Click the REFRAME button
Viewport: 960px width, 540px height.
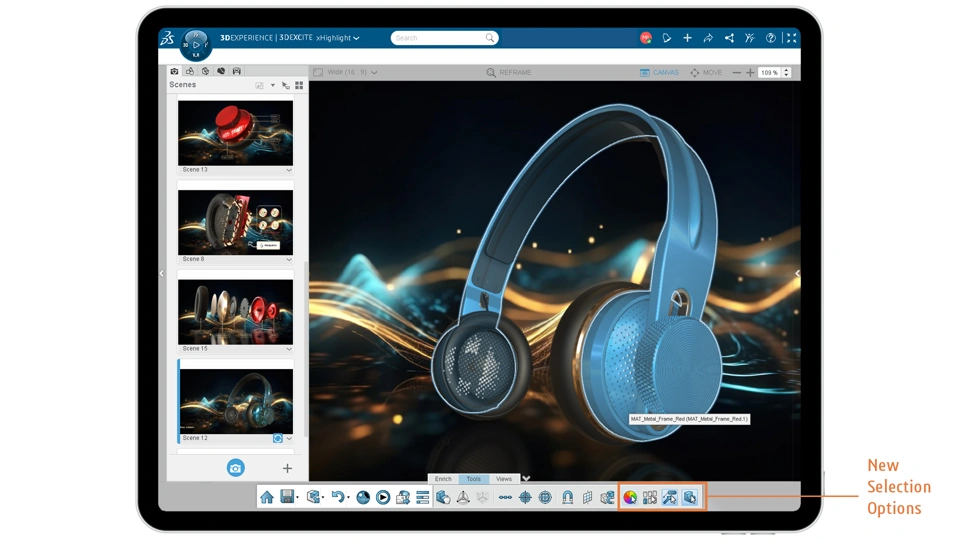509,72
